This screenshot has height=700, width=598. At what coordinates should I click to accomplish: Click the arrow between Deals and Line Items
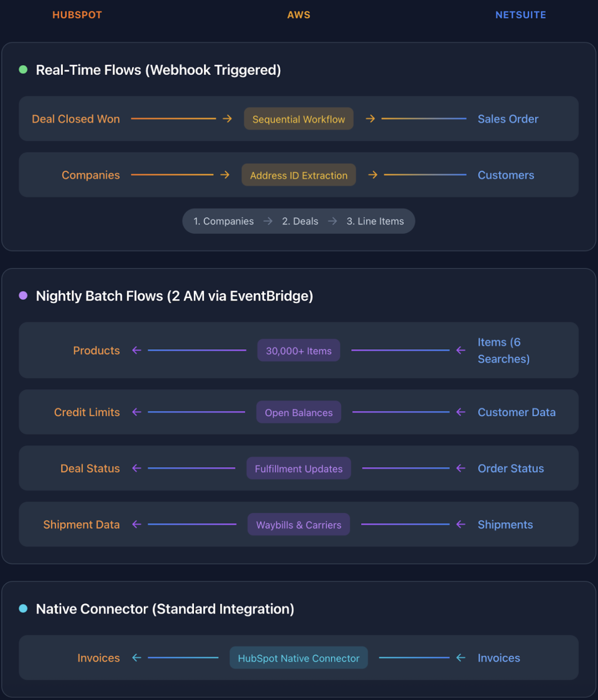coord(332,221)
